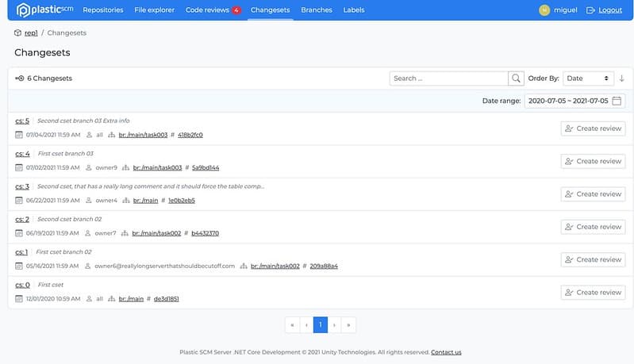Image resolution: width=634 pixels, height=364 pixels.
Task: Go to last page of pagination
Action: (x=348, y=325)
